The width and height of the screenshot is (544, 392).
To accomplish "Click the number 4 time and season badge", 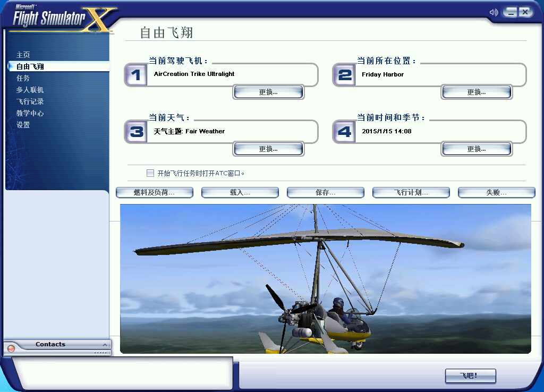I will point(344,131).
